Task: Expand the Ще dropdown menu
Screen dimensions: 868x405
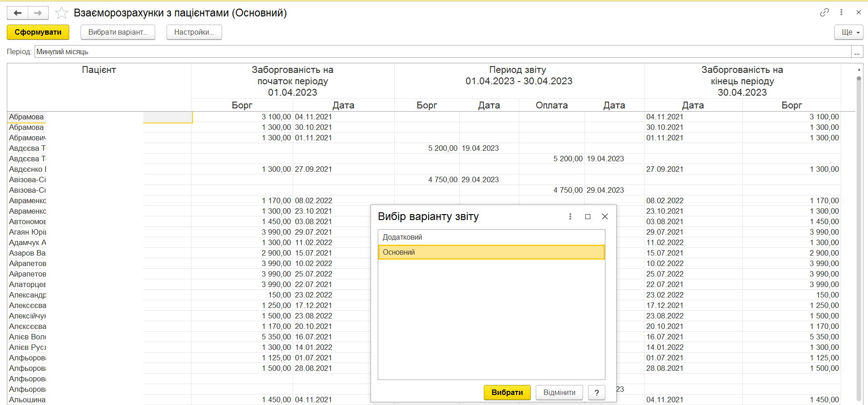Action: coord(848,32)
